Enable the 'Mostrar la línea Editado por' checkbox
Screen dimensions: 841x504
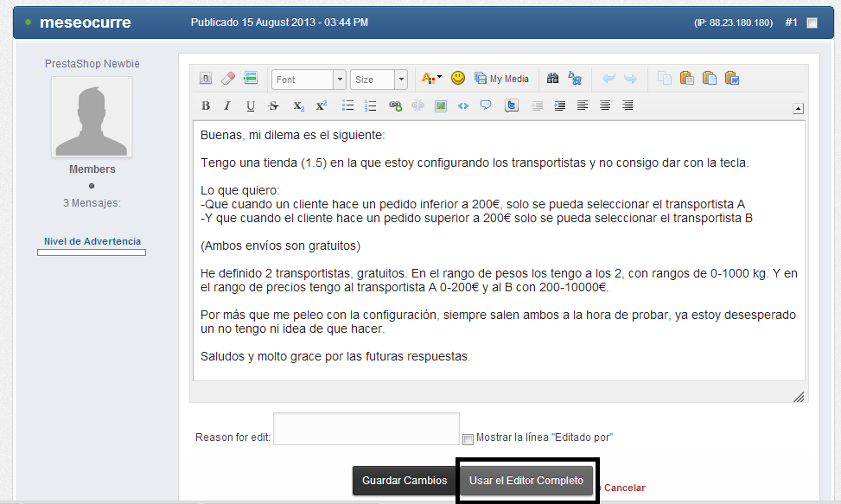tap(468, 439)
